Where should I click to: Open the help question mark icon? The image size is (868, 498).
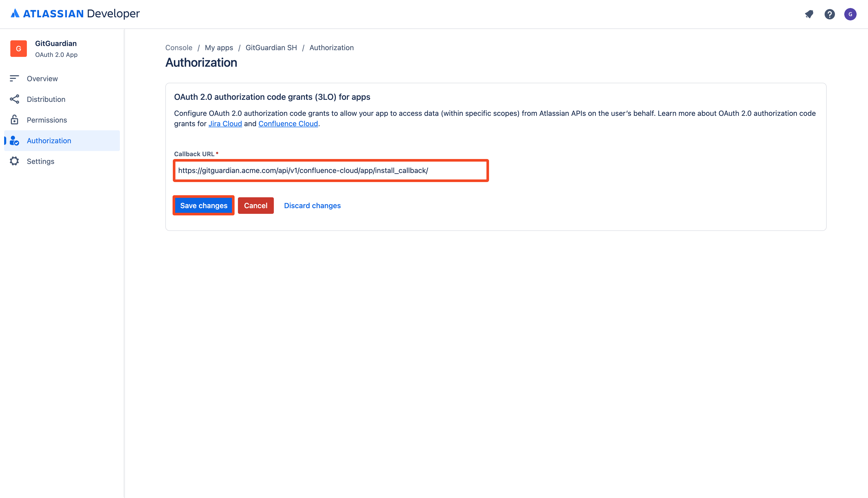[830, 14]
